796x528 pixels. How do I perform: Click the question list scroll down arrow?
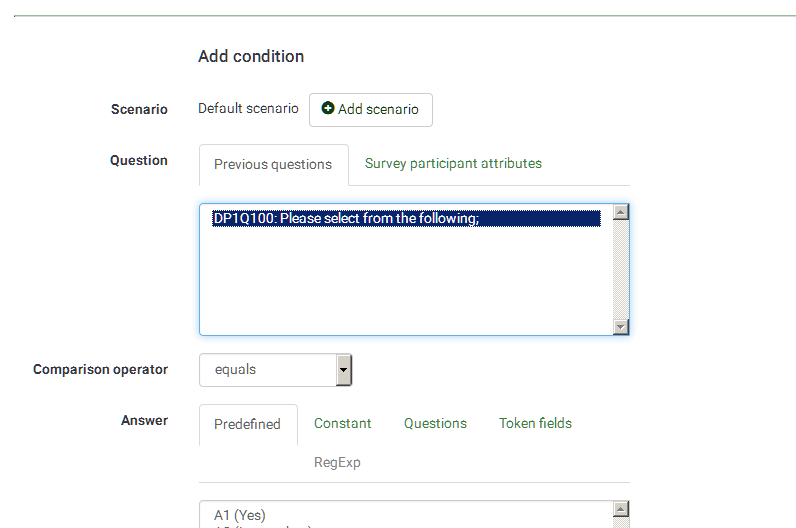pyautogui.click(x=620, y=327)
